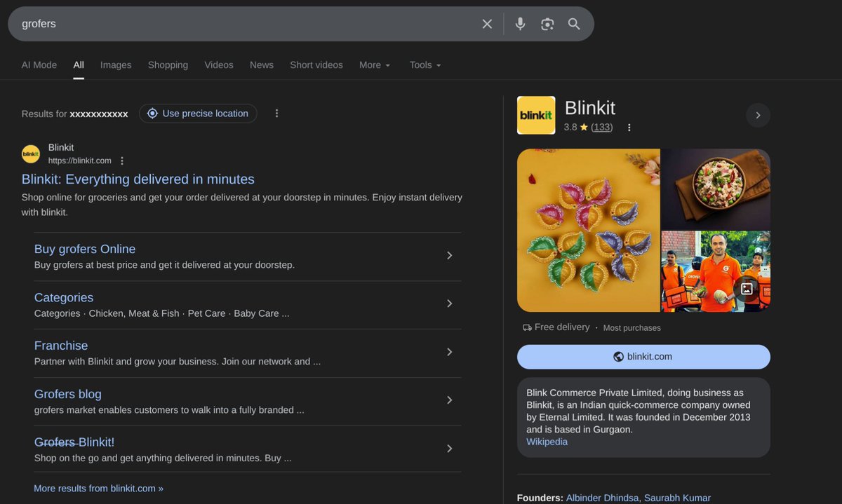Click the Free delivery truck icon

[527, 327]
